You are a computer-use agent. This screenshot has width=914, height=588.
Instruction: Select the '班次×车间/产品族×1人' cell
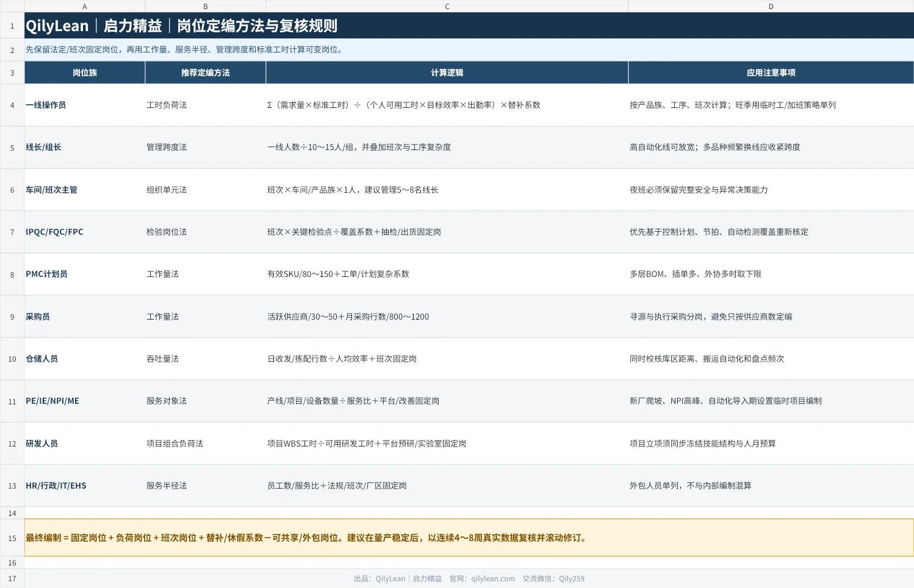pyautogui.click(x=447, y=190)
